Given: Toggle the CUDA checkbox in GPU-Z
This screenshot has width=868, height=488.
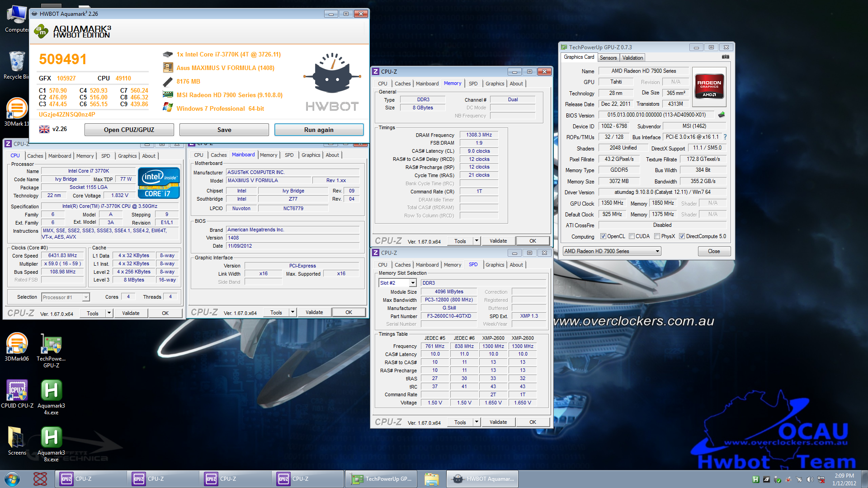Looking at the screenshot, I should [632, 236].
